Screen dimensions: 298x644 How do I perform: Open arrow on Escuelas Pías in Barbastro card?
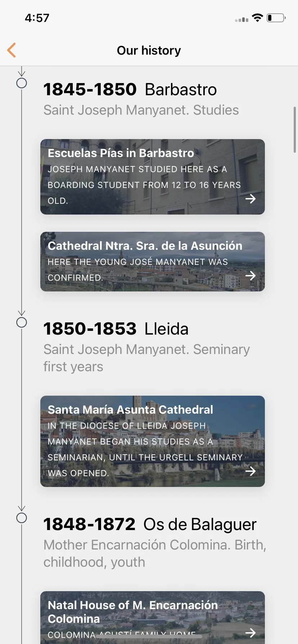tap(250, 199)
